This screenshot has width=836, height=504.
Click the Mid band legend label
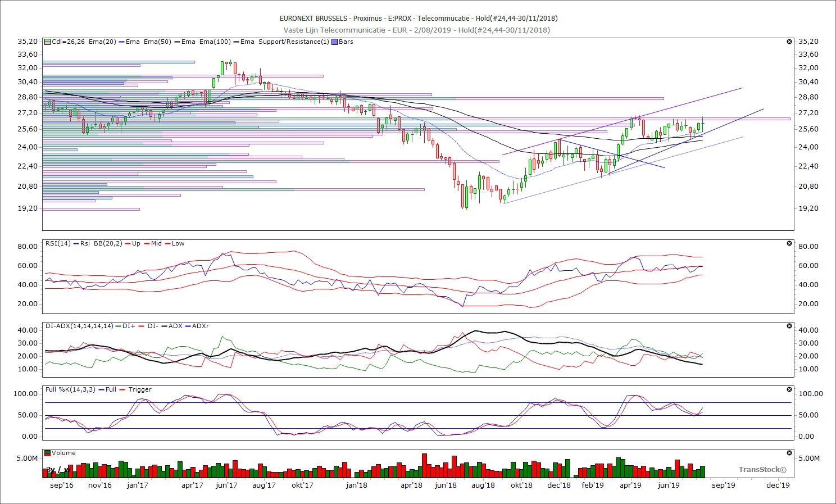pyautogui.click(x=156, y=243)
